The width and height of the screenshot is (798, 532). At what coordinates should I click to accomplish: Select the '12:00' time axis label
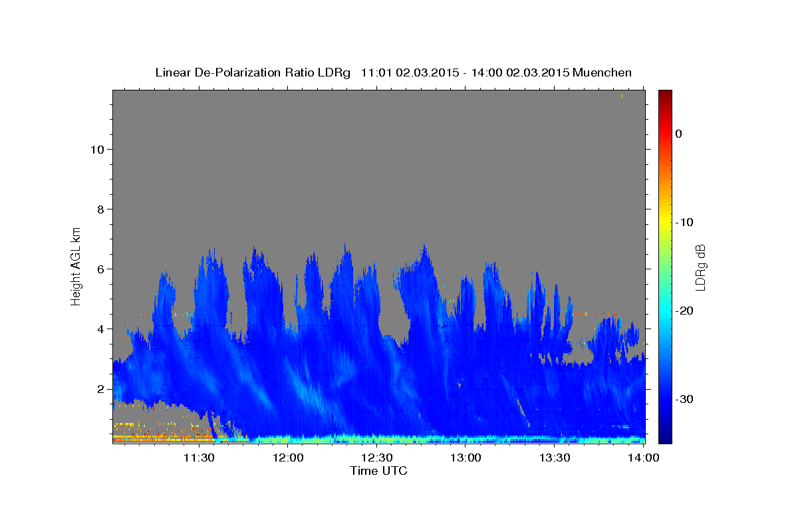pyautogui.click(x=288, y=458)
